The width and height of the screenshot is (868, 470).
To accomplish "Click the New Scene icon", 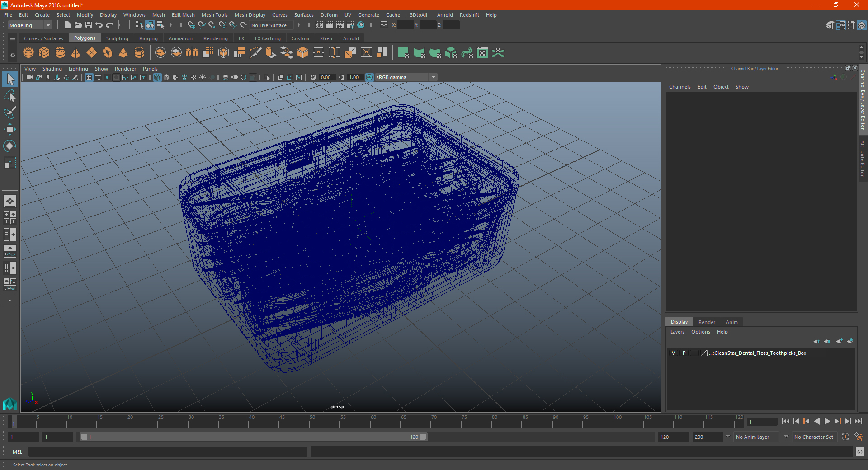I will (67, 25).
